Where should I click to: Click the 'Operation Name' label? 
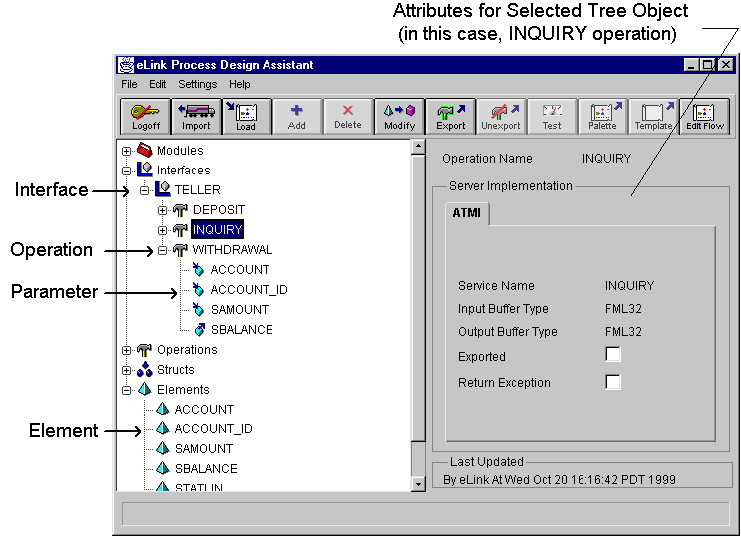[x=487, y=159]
